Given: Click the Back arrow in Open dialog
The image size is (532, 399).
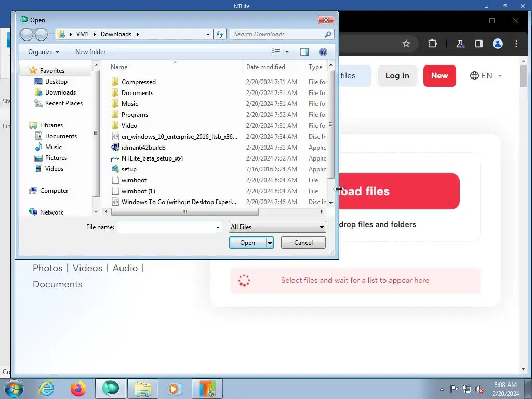Looking at the screenshot, I should (x=26, y=34).
